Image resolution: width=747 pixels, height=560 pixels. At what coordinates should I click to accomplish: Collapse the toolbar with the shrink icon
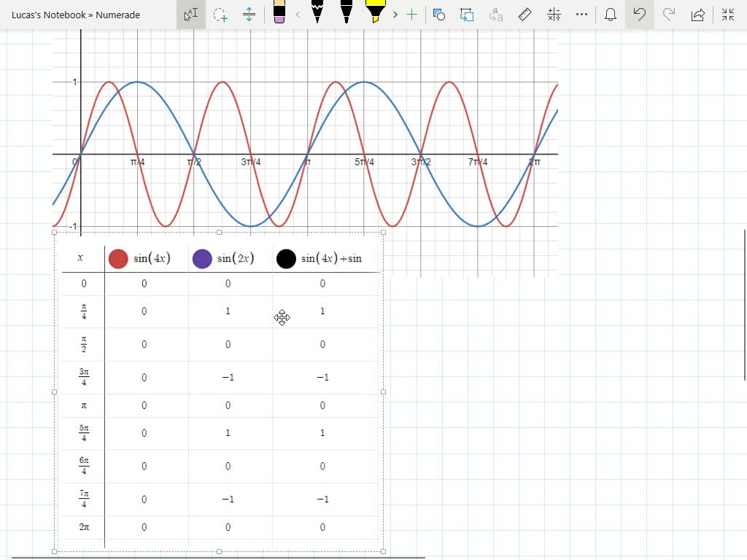coord(727,15)
